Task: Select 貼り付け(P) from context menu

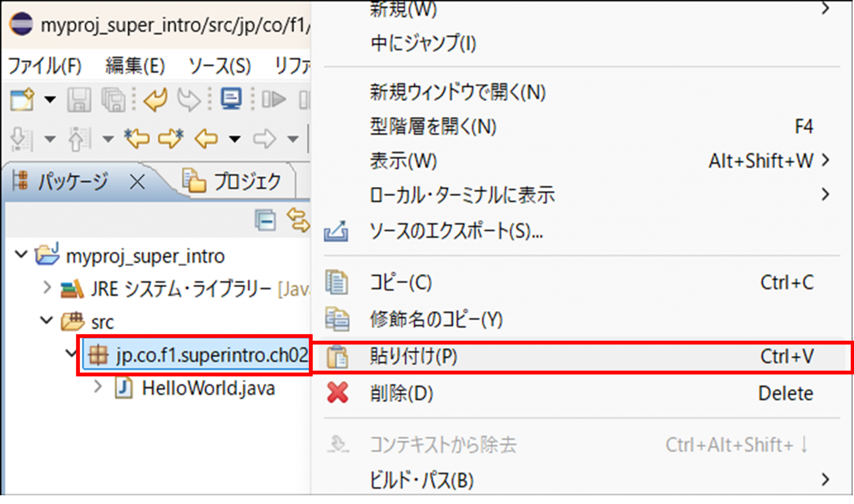Action: (414, 357)
